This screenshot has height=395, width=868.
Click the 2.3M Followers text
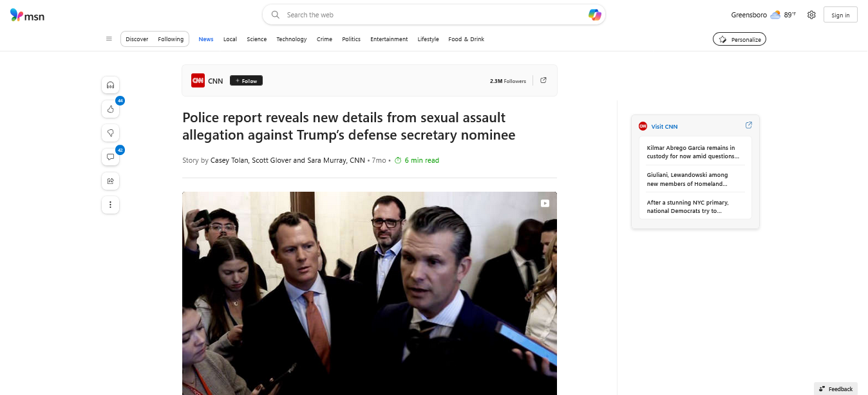tap(508, 81)
